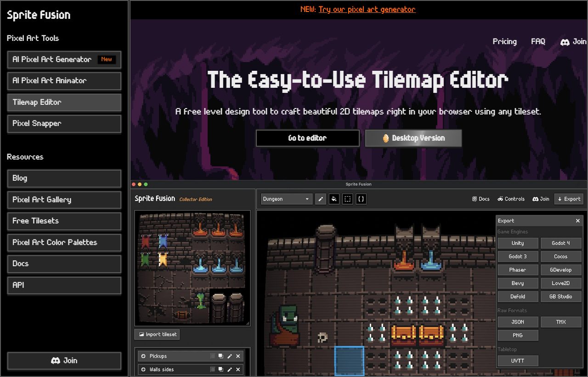Click the Export button in editor toolbar
The image size is (588, 377).
point(569,199)
